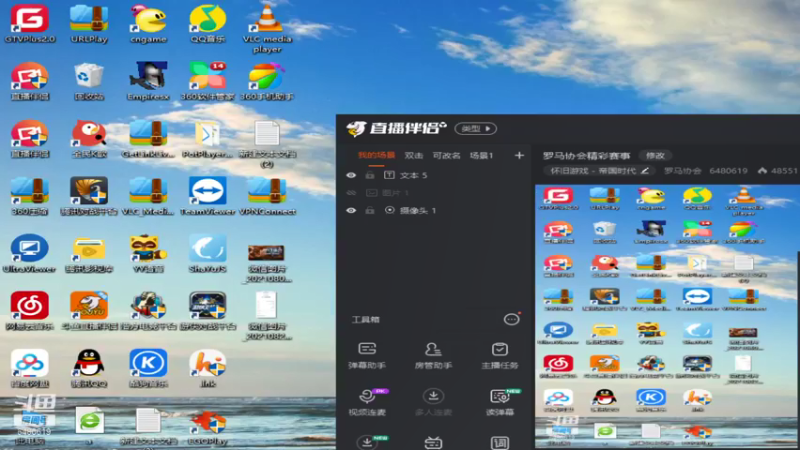Open the 词 toolbox icon

click(499, 442)
